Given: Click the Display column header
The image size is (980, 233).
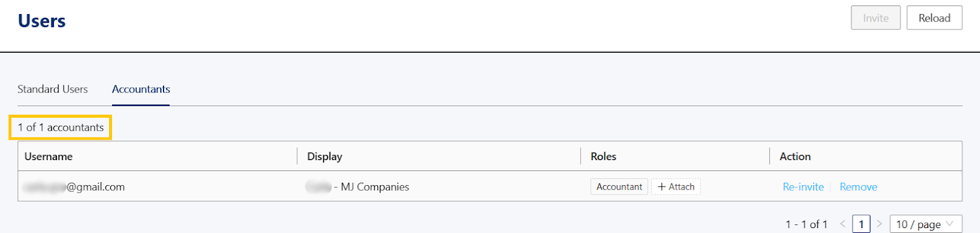Looking at the screenshot, I should coord(325,156).
